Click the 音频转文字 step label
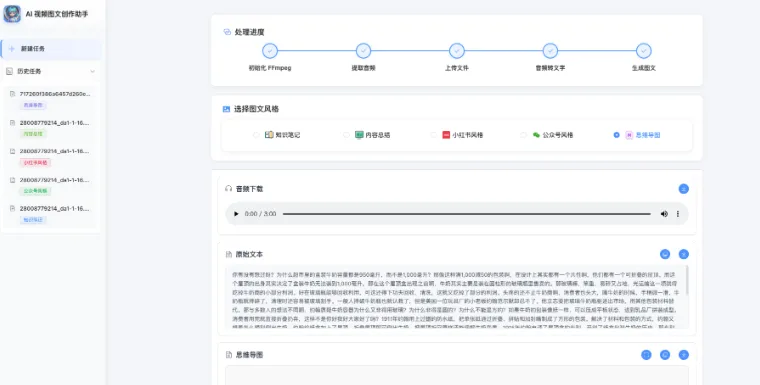 pos(550,68)
